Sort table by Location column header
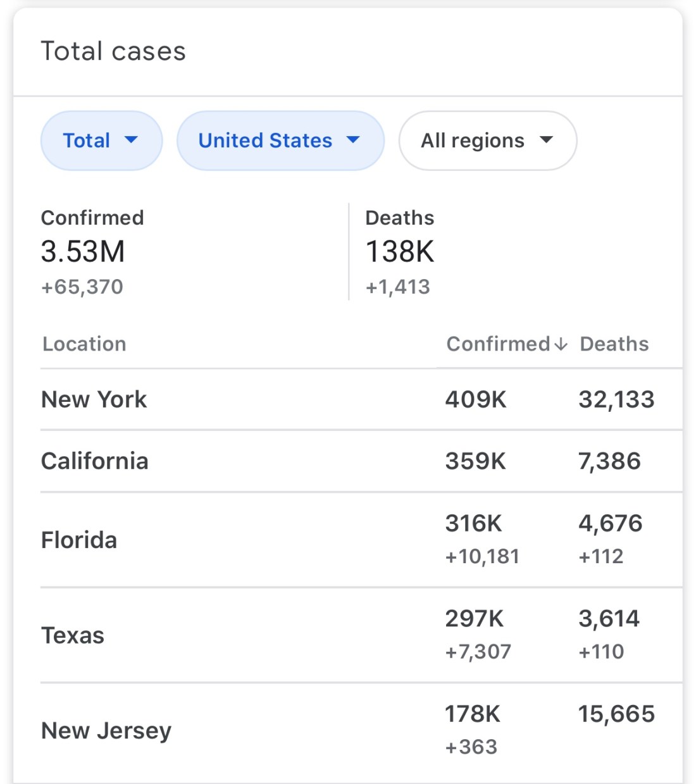This screenshot has height=784, width=696. [x=84, y=344]
